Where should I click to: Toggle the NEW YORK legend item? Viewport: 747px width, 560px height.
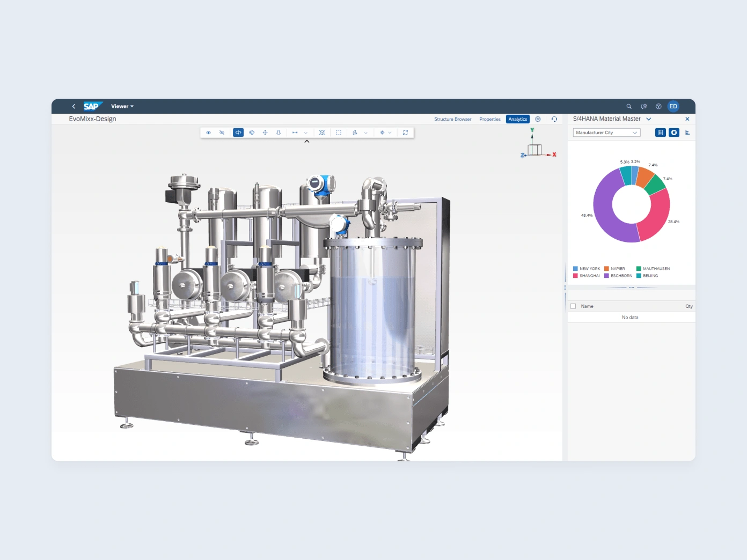pyautogui.click(x=587, y=269)
